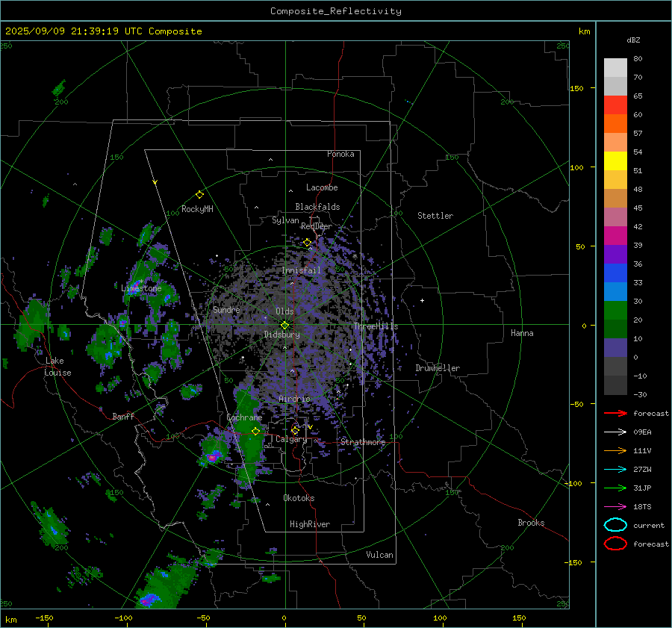Click the Sylvan label

285,220
